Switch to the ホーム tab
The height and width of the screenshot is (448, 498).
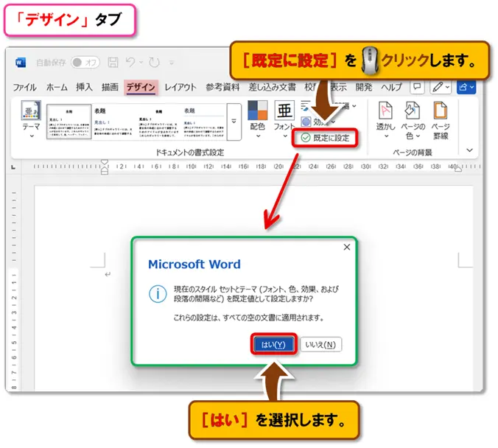(57, 87)
